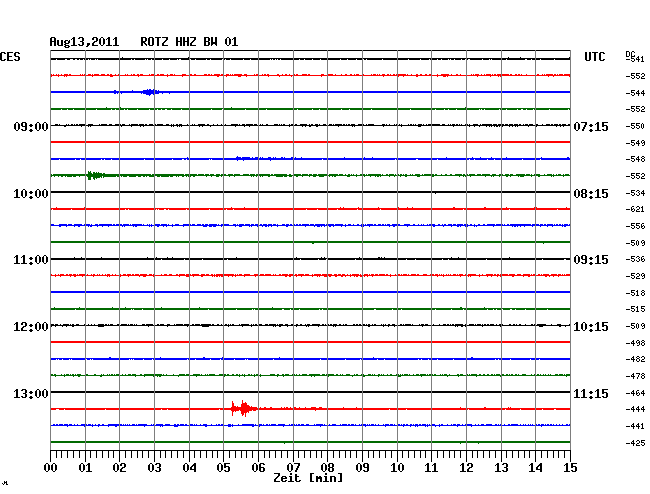Click the UTC column header
650x494 pixels.
[x=594, y=57]
